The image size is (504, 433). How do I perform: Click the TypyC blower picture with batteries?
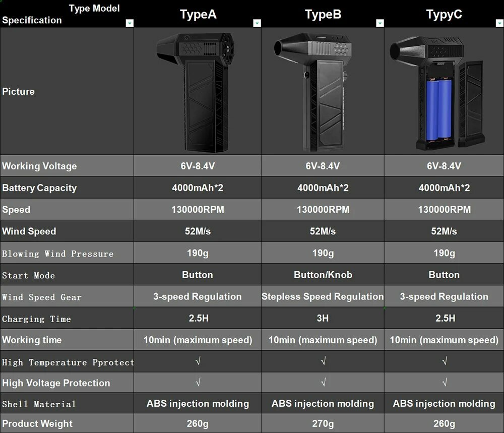[437, 93]
